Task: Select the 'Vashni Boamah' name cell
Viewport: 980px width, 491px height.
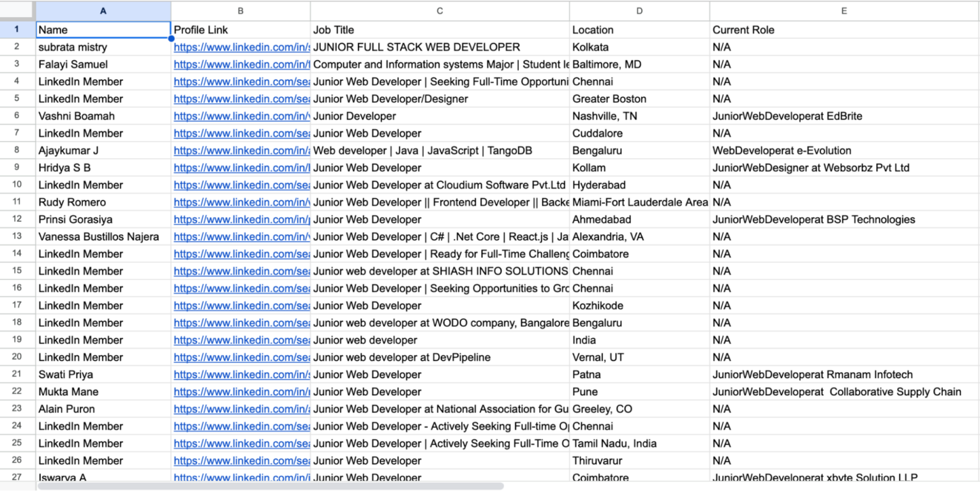Action: (103, 116)
